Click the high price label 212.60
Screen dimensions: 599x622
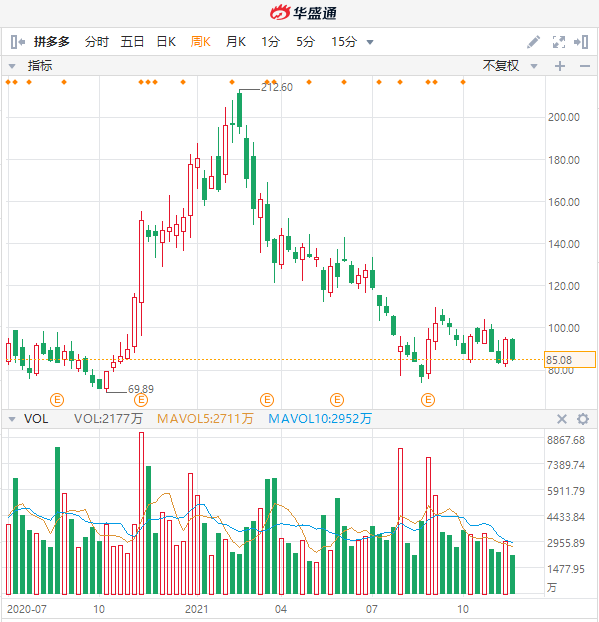coord(276,87)
